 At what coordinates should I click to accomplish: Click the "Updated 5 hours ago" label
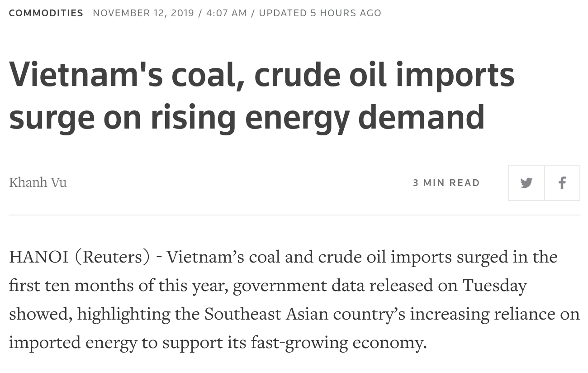pyautogui.click(x=320, y=13)
